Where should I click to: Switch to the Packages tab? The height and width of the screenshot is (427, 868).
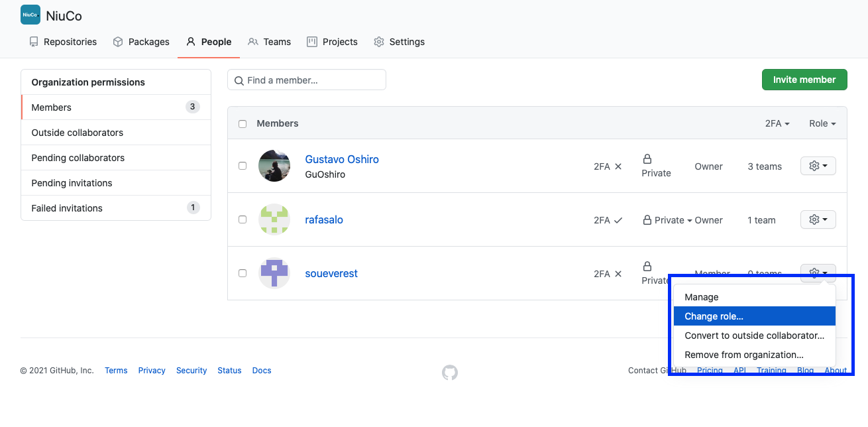141,42
